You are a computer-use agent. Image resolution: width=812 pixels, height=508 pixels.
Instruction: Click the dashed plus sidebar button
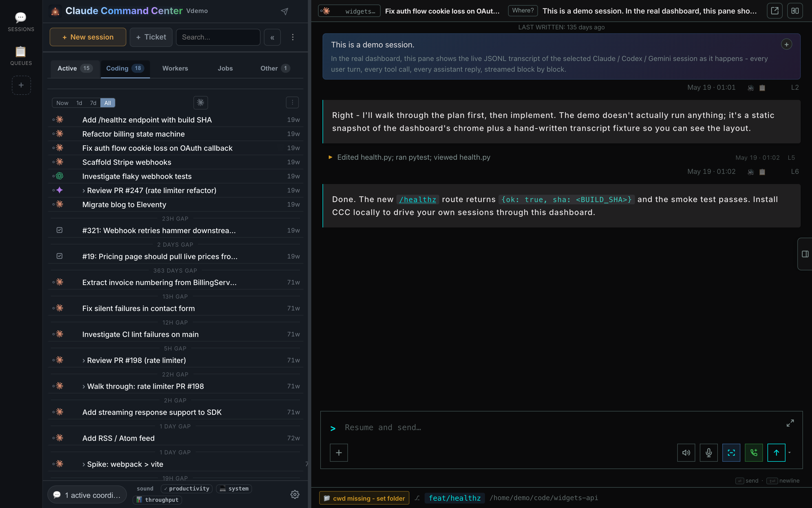[21, 85]
